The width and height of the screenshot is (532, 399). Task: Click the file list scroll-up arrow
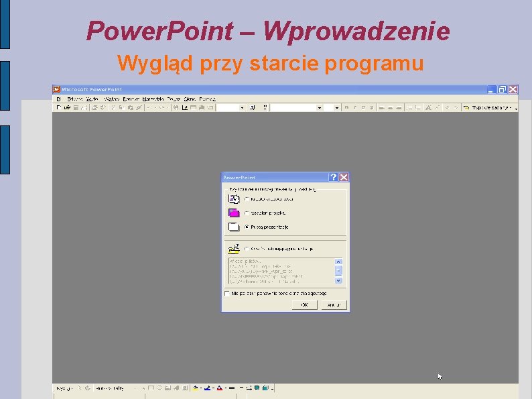pos(338,262)
